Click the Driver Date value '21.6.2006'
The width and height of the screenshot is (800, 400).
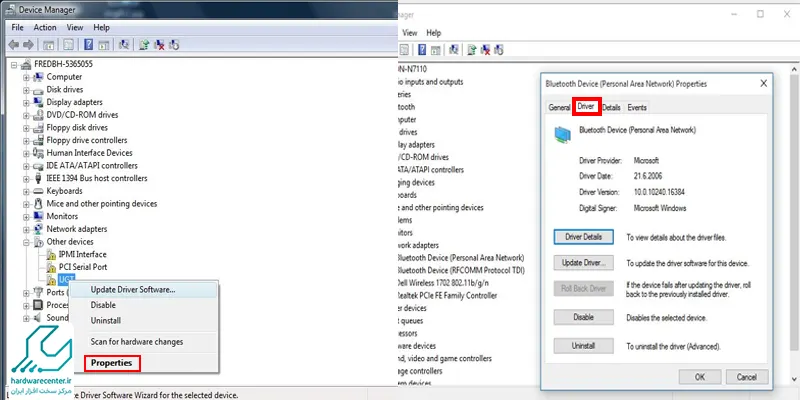click(x=647, y=176)
